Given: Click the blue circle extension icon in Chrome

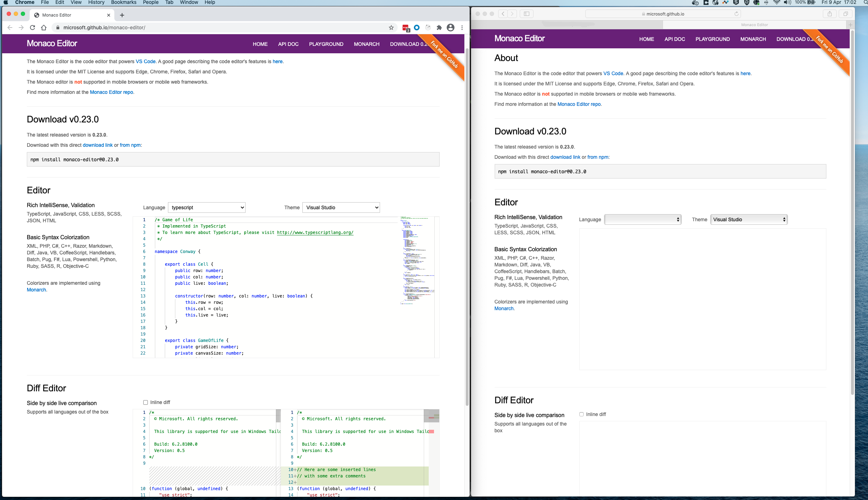Looking at the screenshot, I should coord(417,28).
